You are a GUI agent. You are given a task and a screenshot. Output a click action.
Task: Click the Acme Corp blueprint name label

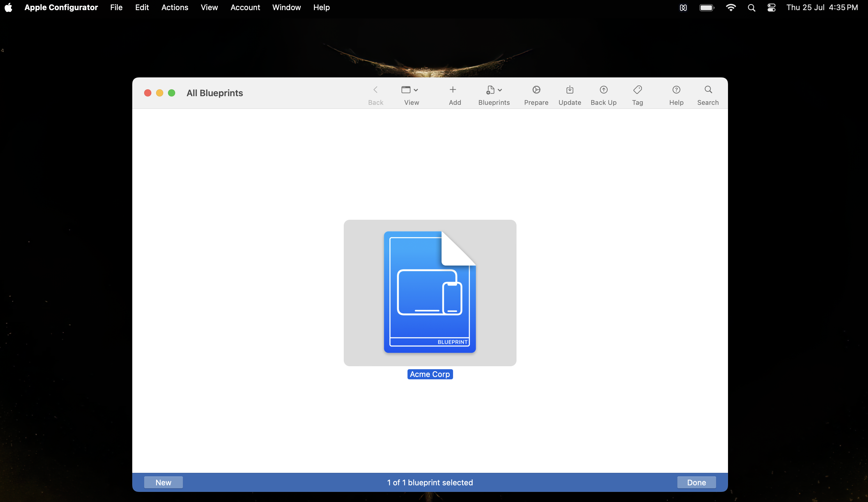click(x=430, y=374)
